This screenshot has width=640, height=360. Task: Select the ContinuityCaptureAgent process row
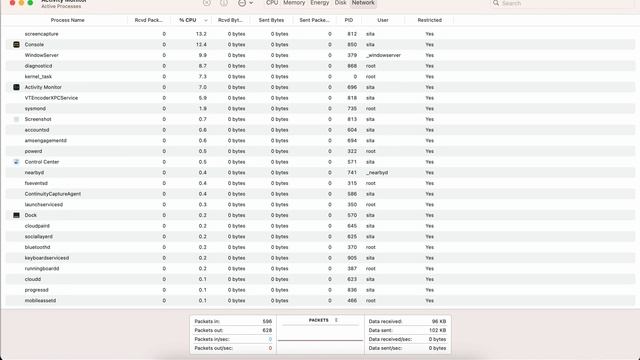click(x=320, y=194)
